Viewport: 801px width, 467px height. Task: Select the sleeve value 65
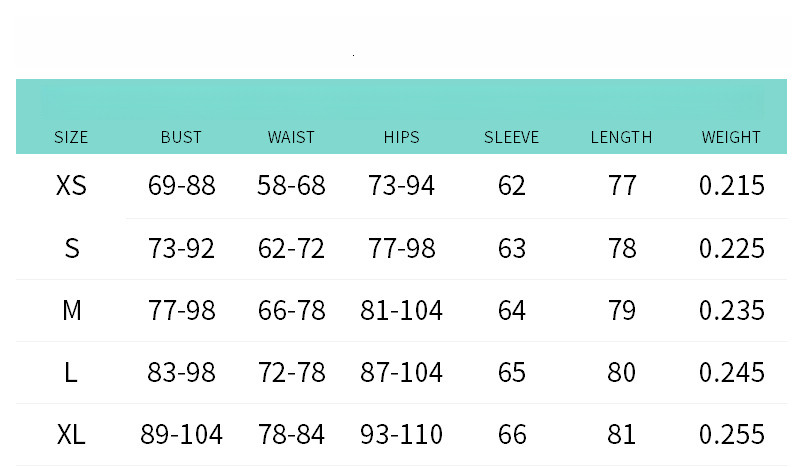[x=511, y=372]
